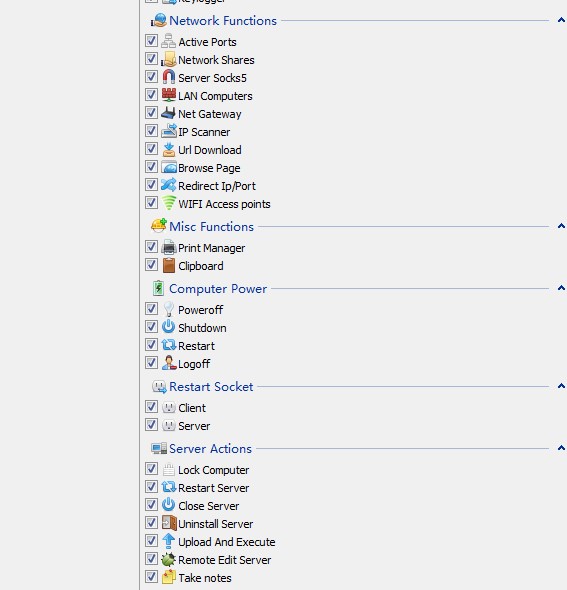The image size is (567, 590).
Task: Collapse the Computer Power section arrow
Action: pyautogui.click(x=561, y=288)
